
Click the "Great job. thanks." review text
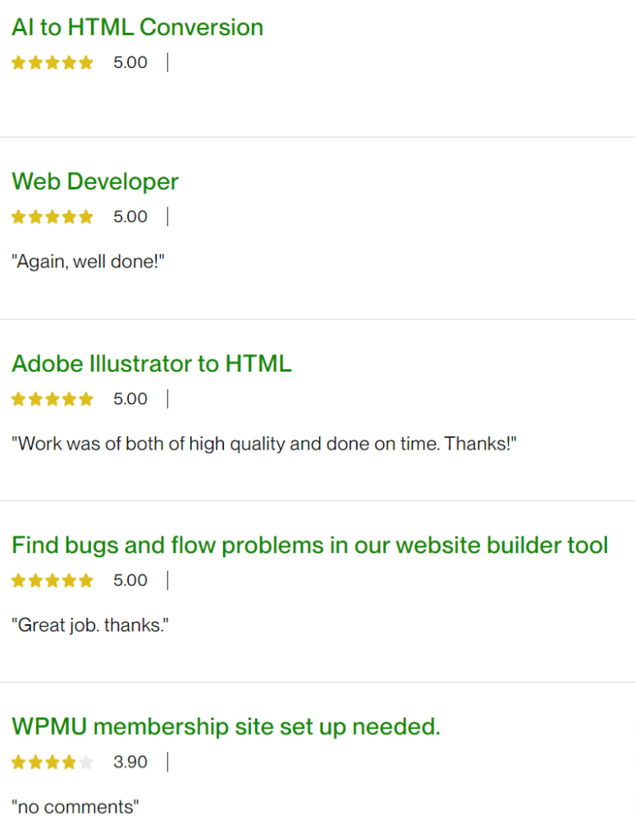pyautogui.click(x=90, y=625)
